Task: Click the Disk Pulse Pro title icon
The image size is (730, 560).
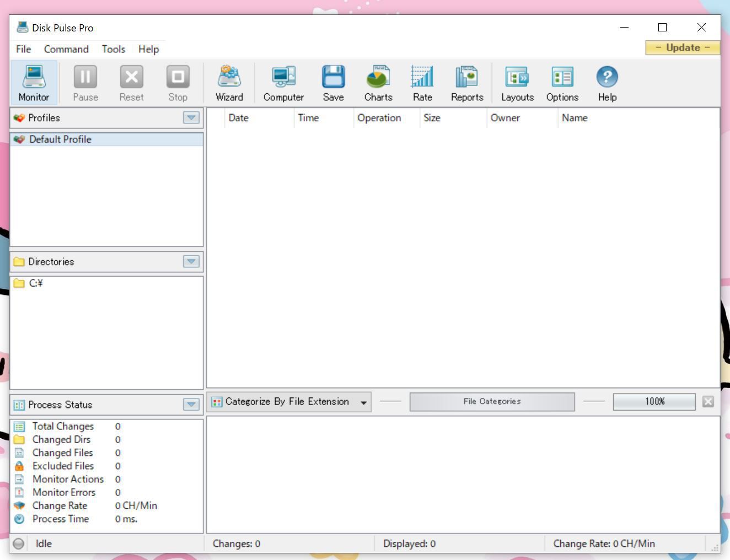Action: coord(22,27)
